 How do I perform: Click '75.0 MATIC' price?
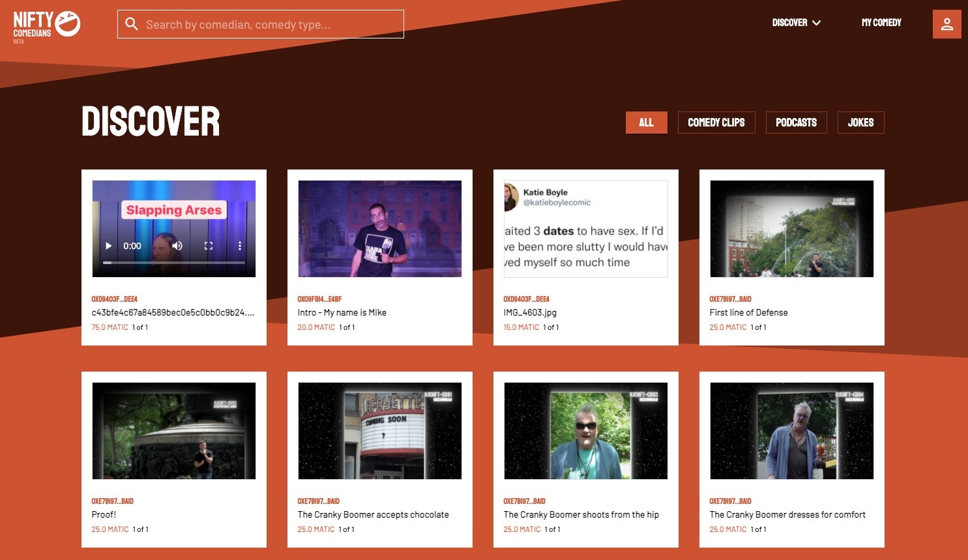tap(110, 327)
